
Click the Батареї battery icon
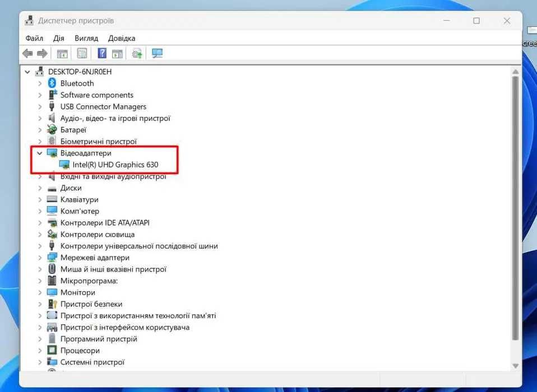52,130
